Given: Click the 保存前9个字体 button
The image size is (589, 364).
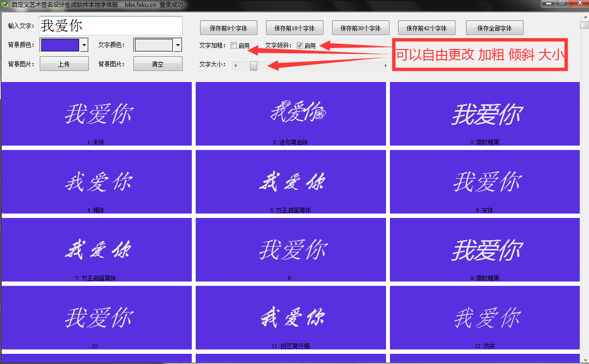Looking at the screenshot, I should coord(228,28).
